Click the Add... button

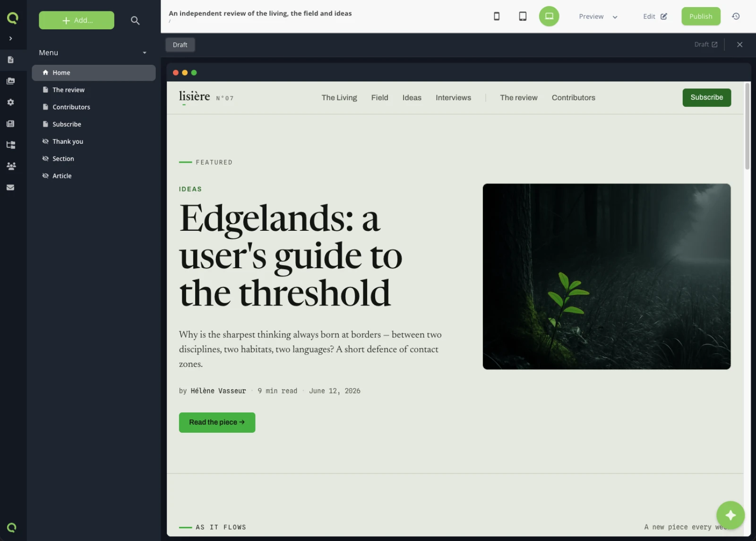pos(77,20)
